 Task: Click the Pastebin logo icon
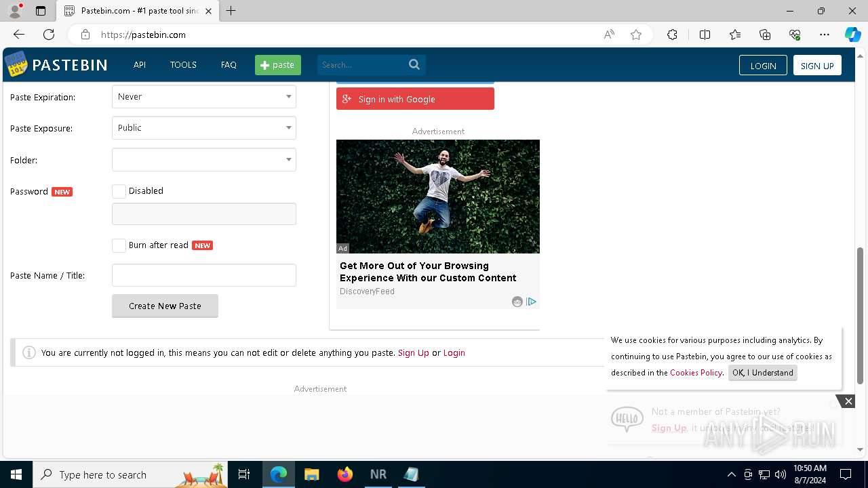(16, 64)
